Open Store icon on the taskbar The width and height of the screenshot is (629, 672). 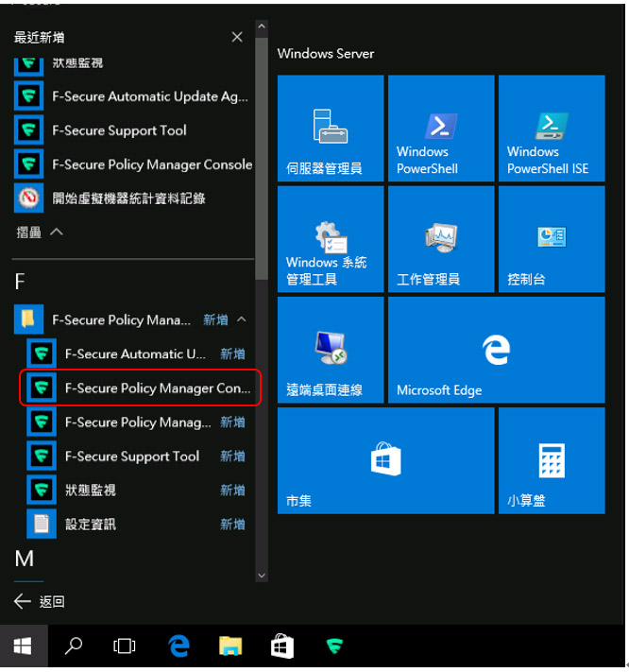(x=282, y=646)
